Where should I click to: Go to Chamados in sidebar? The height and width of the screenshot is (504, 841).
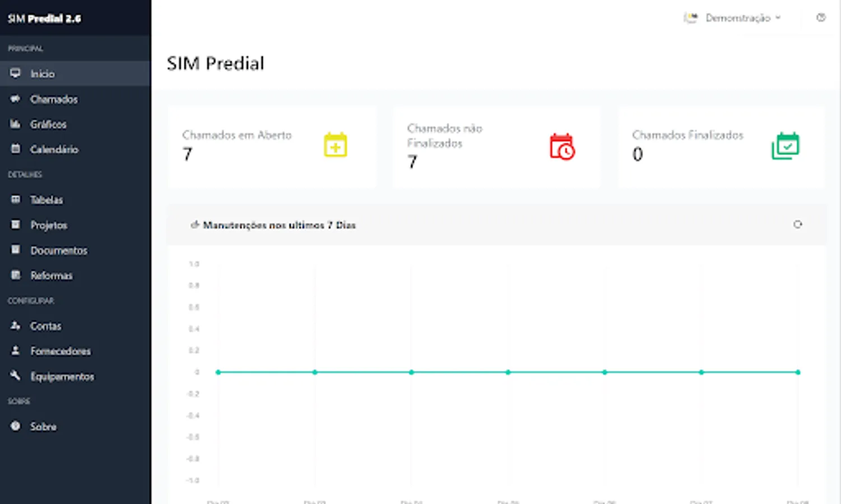(x=75, y=99)
